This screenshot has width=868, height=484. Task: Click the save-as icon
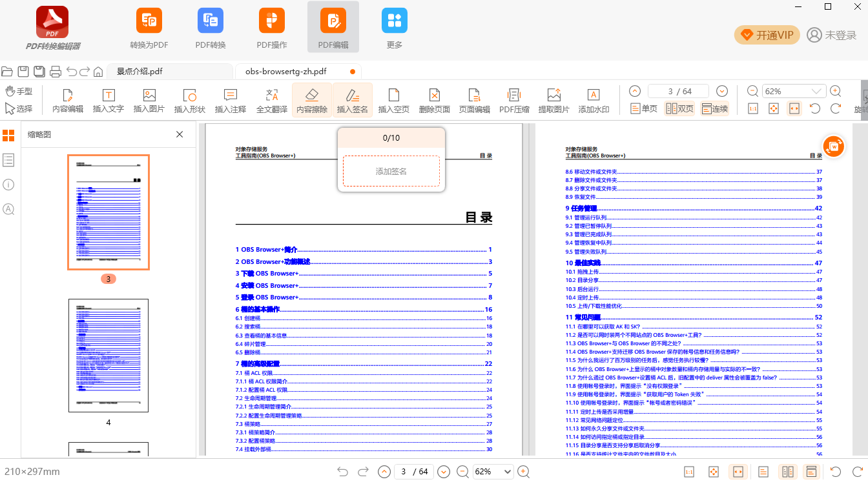click(x=39, y=71)
